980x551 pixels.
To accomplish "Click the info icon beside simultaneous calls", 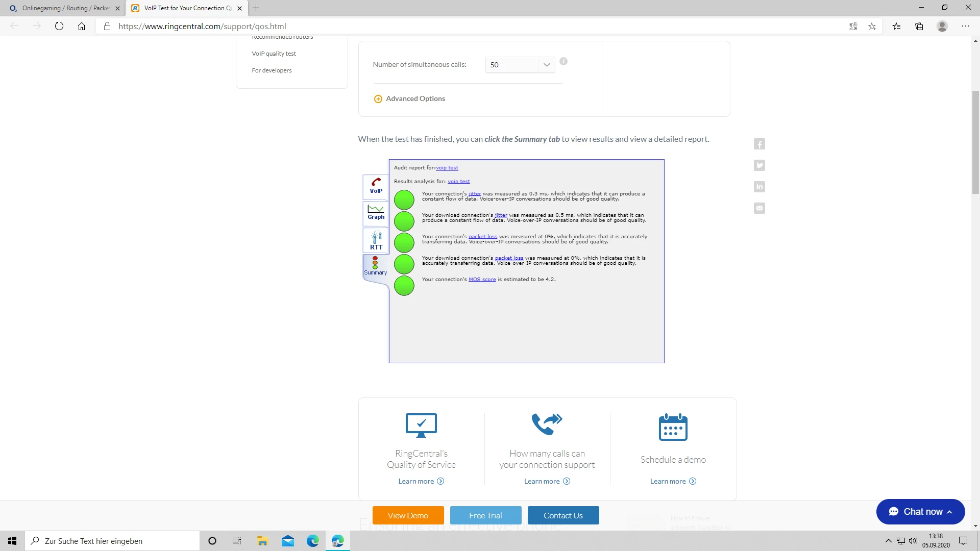I will (x=563, y=61).
